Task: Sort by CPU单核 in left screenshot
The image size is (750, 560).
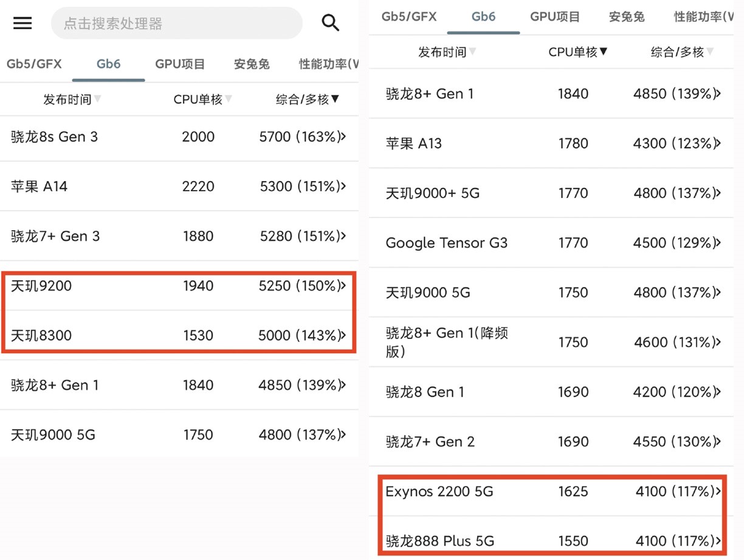Action: click(203, 100)
